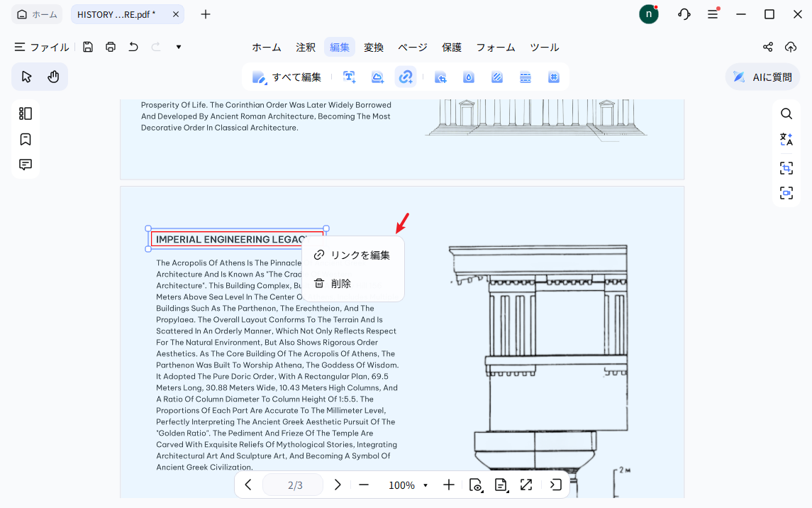Toggle the add link tool
The height and width of the screenshot is (508, 812).
click(x=406, y=77)
